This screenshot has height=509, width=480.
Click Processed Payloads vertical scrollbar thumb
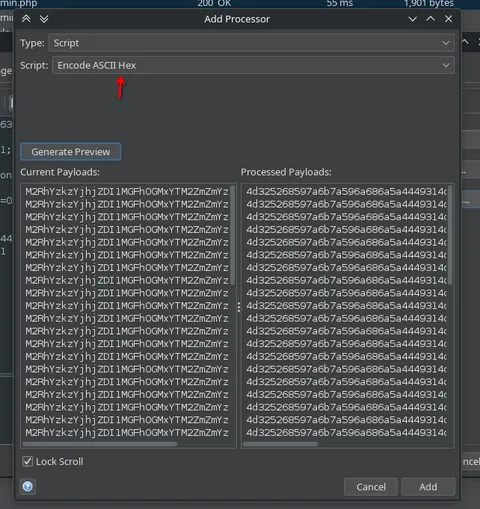450,235
